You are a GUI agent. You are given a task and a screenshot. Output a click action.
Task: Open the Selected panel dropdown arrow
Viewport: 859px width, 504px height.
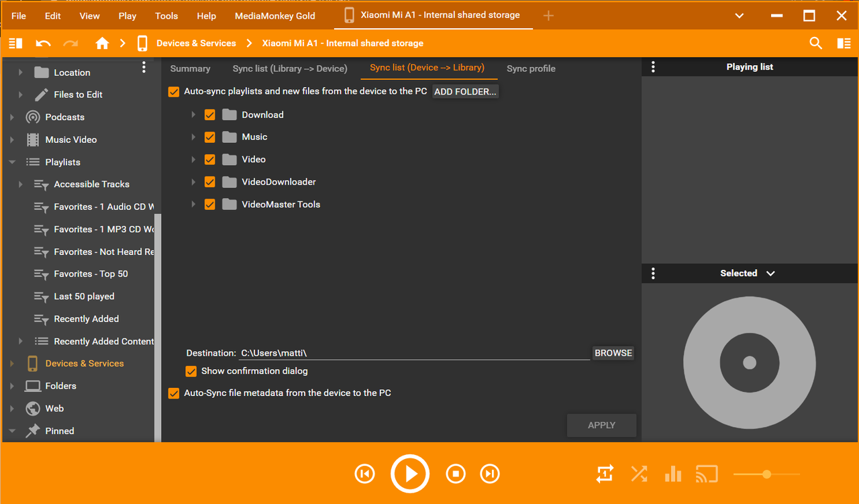coord(770,274)
